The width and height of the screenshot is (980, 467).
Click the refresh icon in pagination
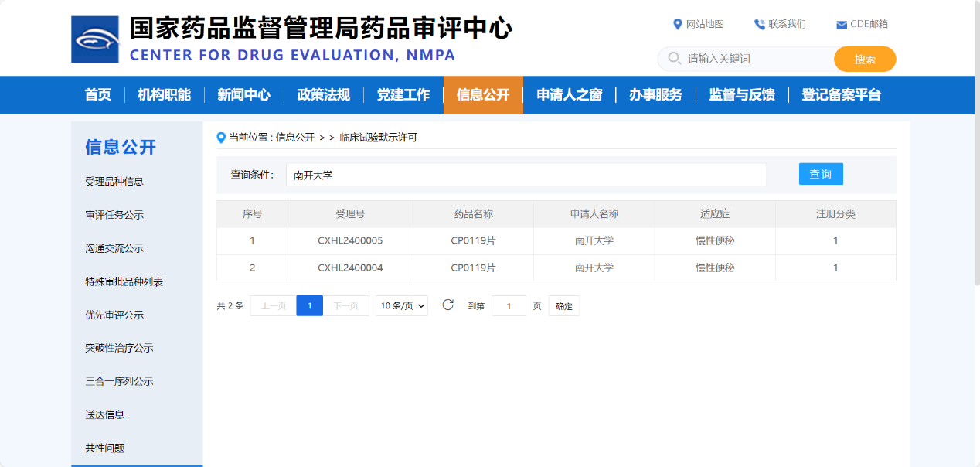pos(447,305)
